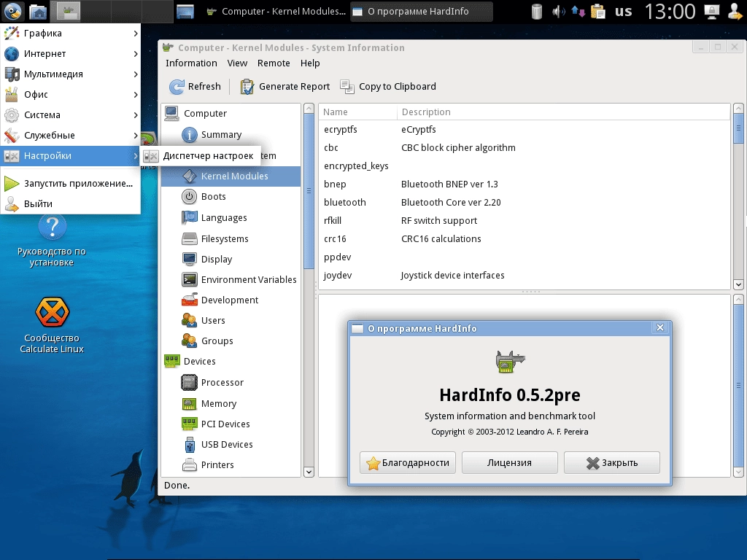Click the Name column header

click(x=357, y=112)
